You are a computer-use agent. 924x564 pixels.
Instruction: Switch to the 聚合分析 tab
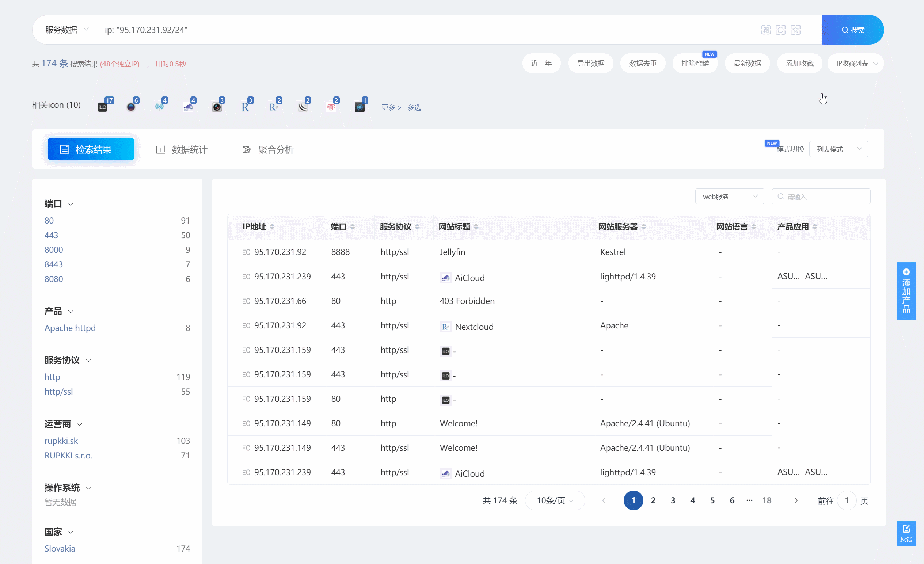269,150
